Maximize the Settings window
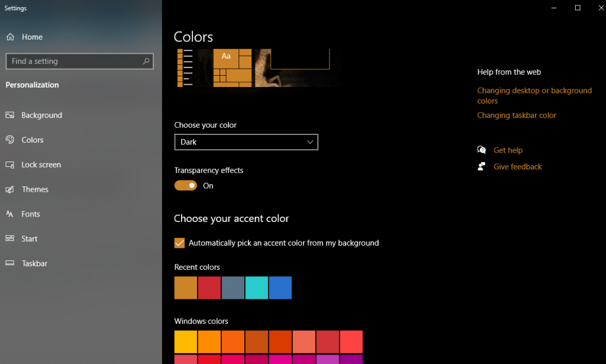Image resolution: width=606 pixels, height=364 pixels. (x=578, y=8)
